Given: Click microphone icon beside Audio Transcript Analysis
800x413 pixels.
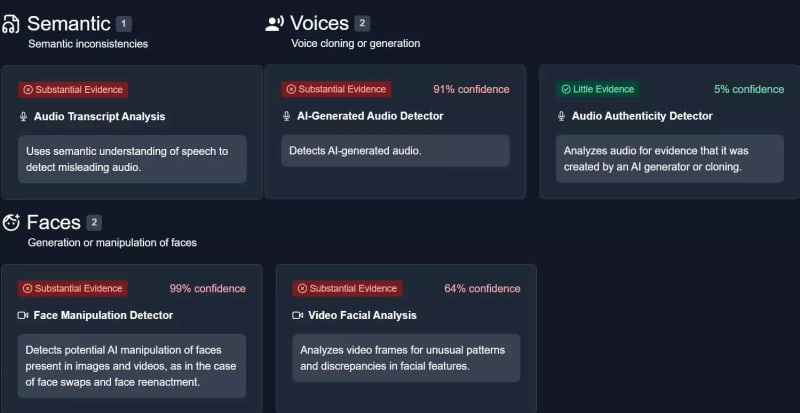Looking at the screenshot, I should 23,116.
